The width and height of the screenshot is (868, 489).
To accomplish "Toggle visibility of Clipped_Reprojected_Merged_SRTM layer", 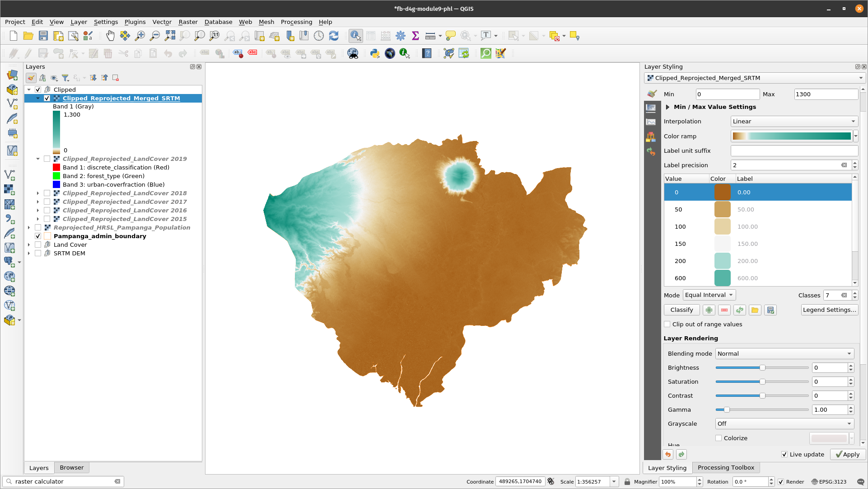I will pos(47,98).
